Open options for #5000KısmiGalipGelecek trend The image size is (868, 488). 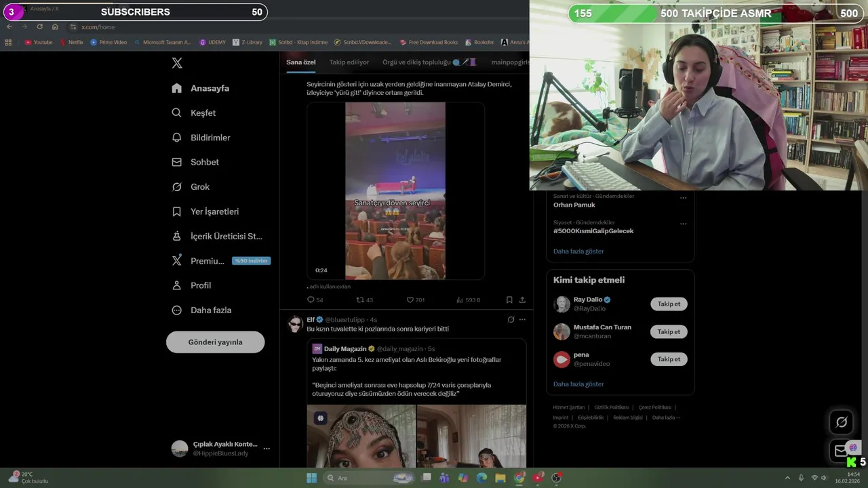pyautogui.click(x=683, y=224)
